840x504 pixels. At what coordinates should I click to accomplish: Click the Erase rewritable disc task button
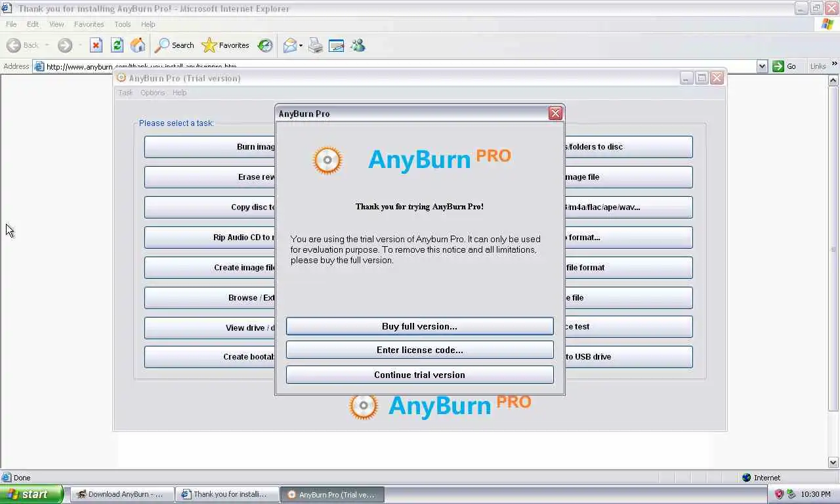(x=210, y=177)
